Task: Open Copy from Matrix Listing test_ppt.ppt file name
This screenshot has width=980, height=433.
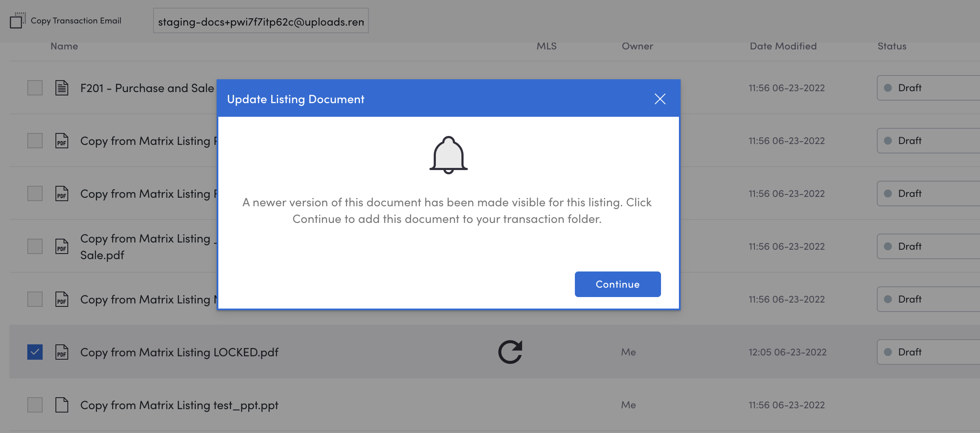Action: [179, 405]
